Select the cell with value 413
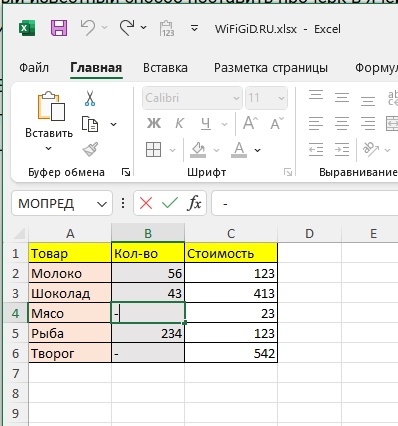Viewport: 398px width, 426px height. [231, 293]
